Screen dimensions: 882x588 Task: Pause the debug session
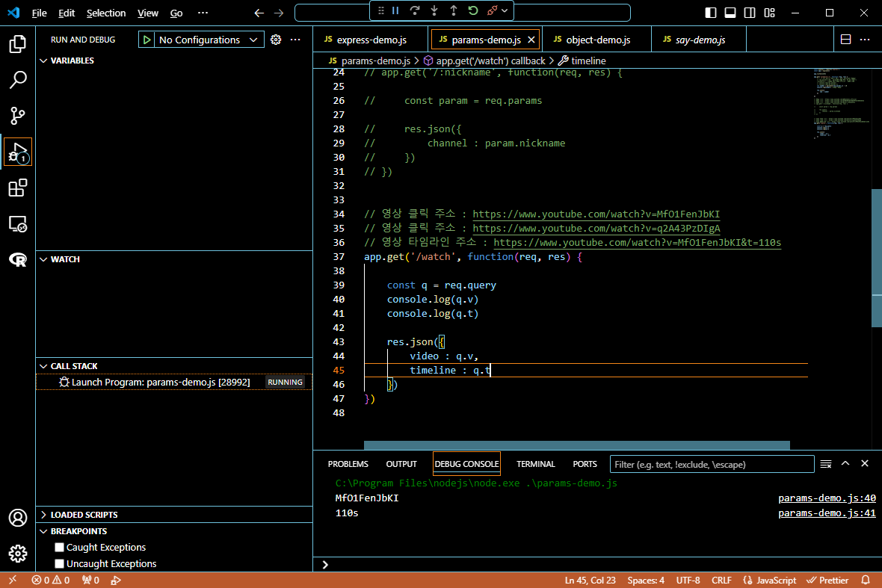(x=395, y=10)
